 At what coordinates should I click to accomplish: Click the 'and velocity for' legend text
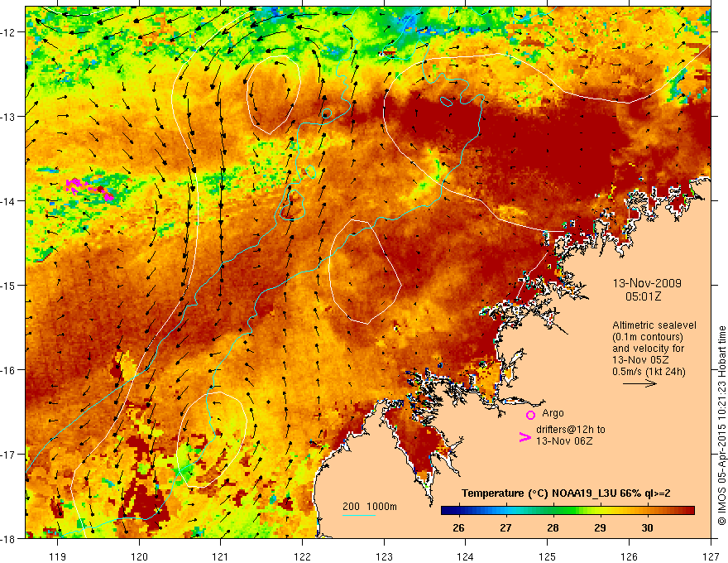648,349
